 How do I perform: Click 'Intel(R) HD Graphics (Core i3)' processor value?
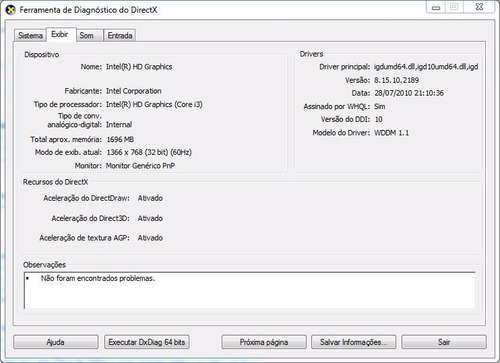(x=154, y=104)
